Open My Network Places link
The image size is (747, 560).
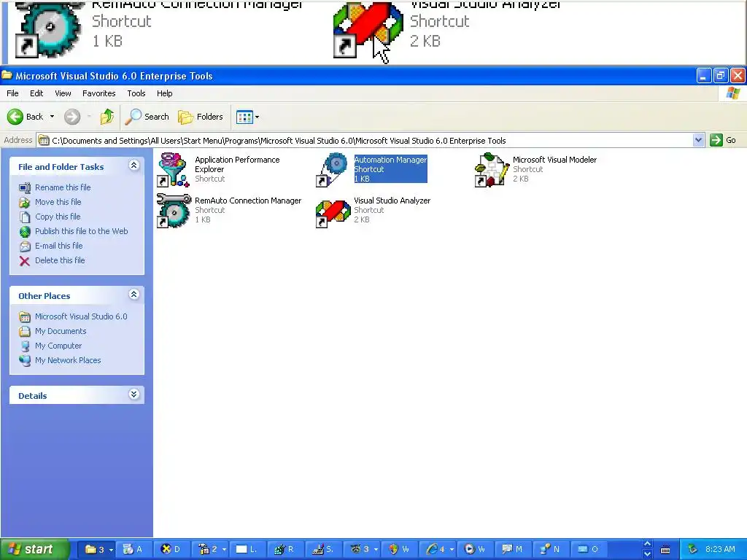tap(68, 360)
